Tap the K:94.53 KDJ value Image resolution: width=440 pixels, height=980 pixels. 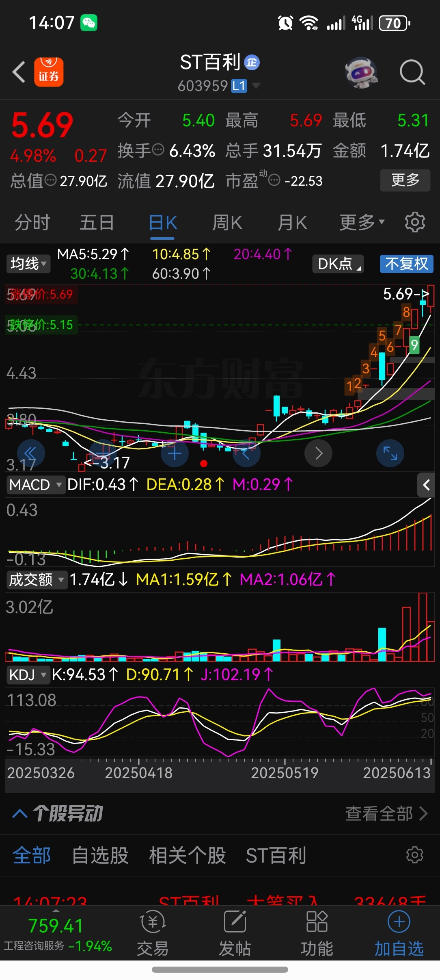pos(85,674)
